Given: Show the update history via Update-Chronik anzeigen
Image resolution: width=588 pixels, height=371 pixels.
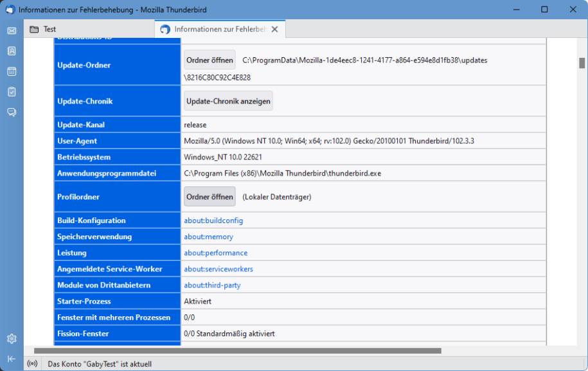Looking at the screenshot, I should point(228,100).
